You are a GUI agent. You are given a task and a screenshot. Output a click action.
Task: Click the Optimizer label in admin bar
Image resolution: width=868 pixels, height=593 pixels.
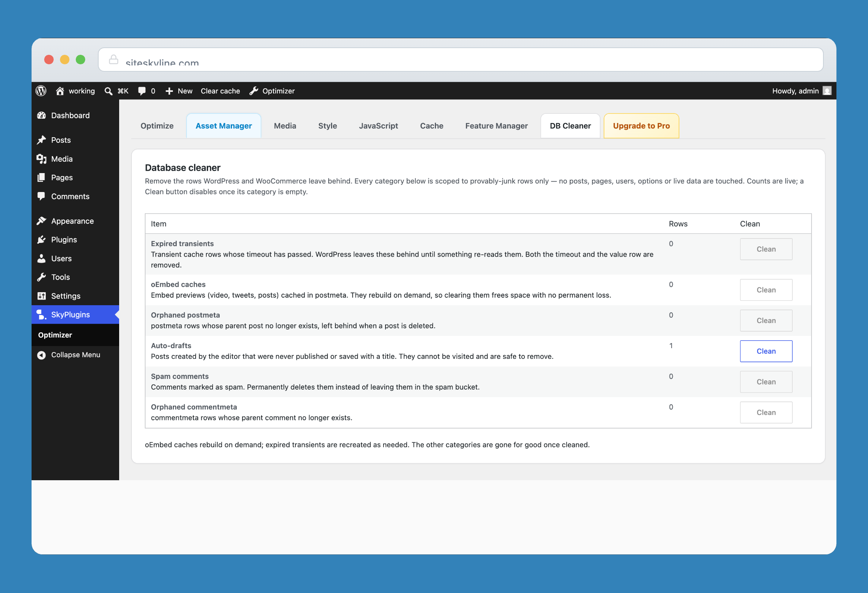279,91
